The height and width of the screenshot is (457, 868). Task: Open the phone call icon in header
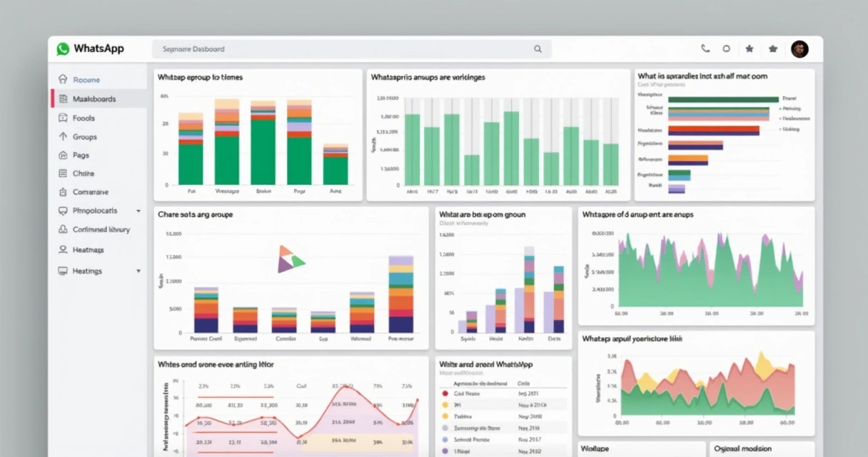(x=705, y=49)
